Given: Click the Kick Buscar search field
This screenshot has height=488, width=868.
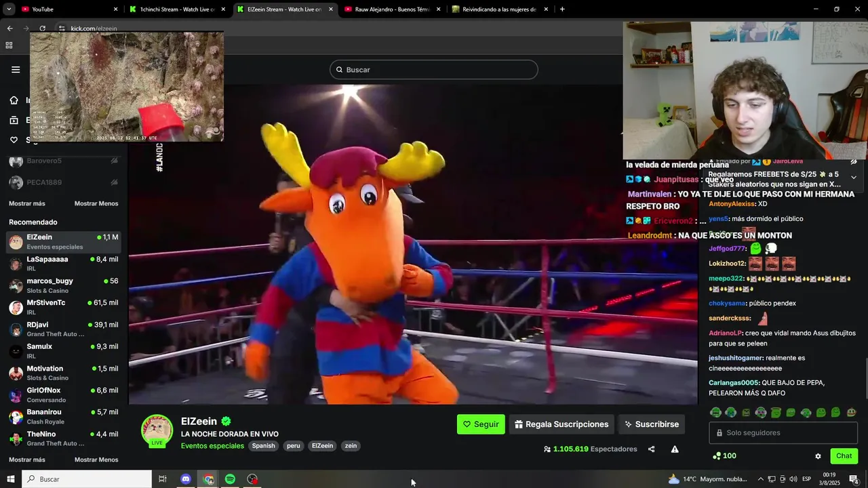Looking at the screenshot, I should pos(434,70).
